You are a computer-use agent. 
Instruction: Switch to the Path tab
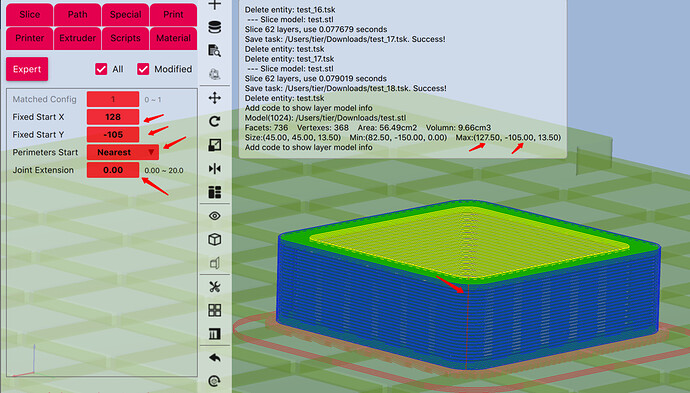point(77,15)
